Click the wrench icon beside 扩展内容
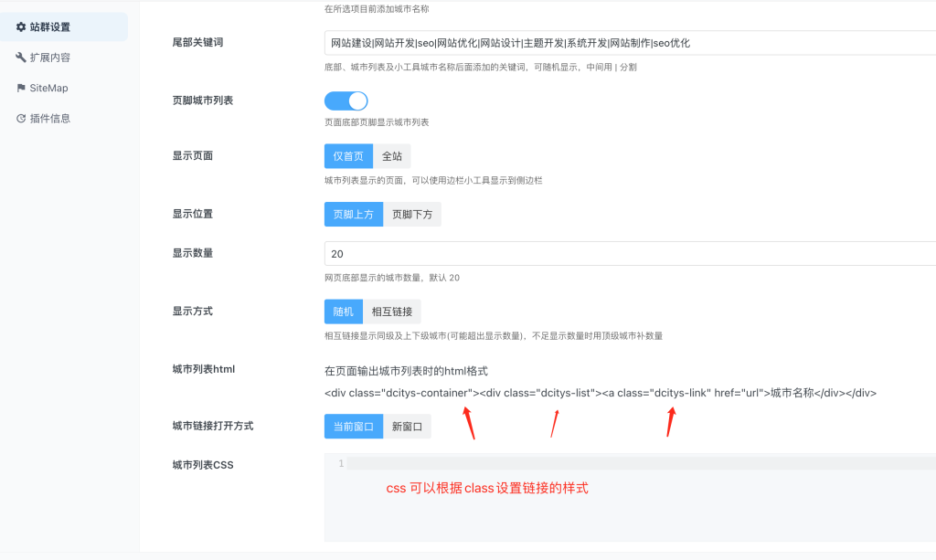 pyautogui.click(x=21, y=58)
